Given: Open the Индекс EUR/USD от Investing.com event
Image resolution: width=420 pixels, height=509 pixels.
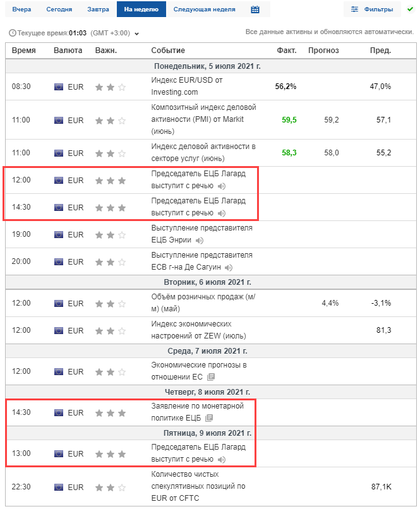Looking at the screenshot, I should (186, 87).
